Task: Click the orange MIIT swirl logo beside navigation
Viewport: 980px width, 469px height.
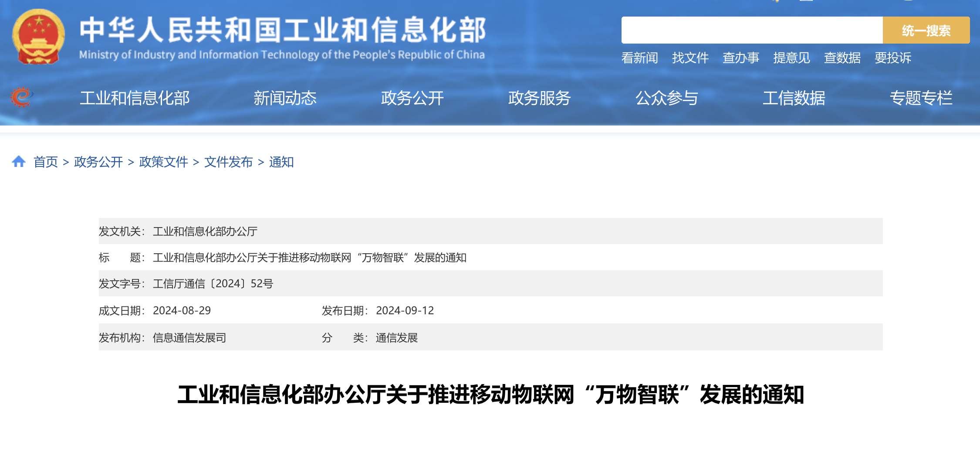Action: (x=23, y=97)
